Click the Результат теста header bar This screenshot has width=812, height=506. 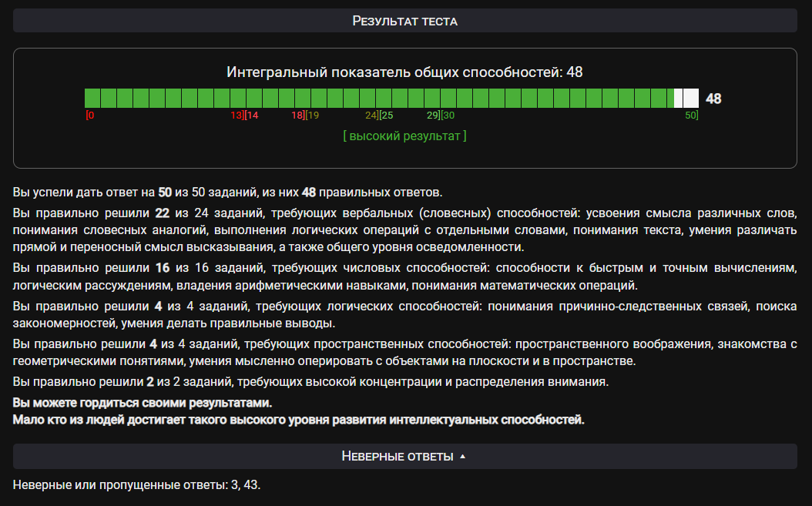coord(404,21)
